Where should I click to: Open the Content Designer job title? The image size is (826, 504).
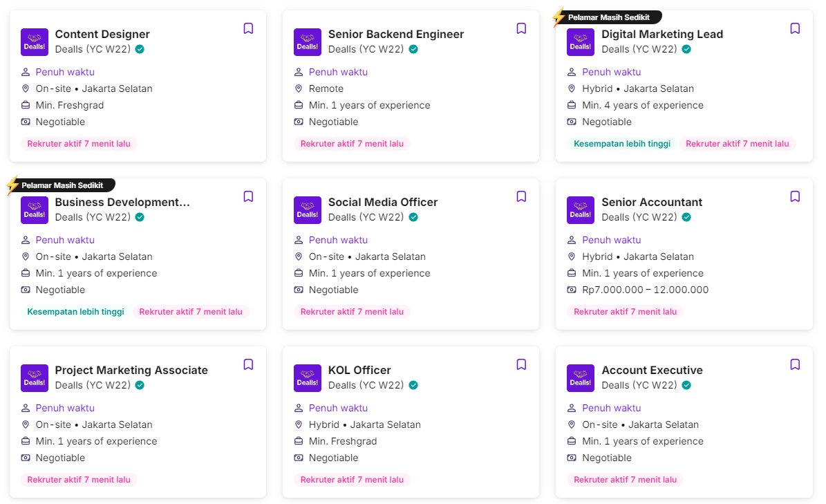coord(102,35)
